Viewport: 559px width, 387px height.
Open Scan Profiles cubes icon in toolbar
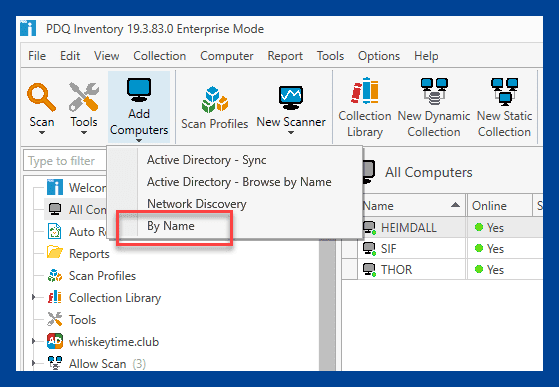(215, 100)
